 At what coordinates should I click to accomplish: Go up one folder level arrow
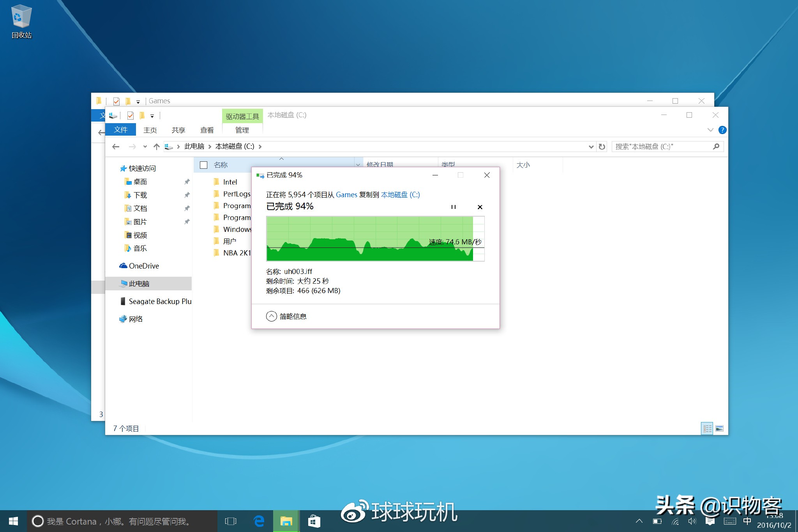click(157, 147)
